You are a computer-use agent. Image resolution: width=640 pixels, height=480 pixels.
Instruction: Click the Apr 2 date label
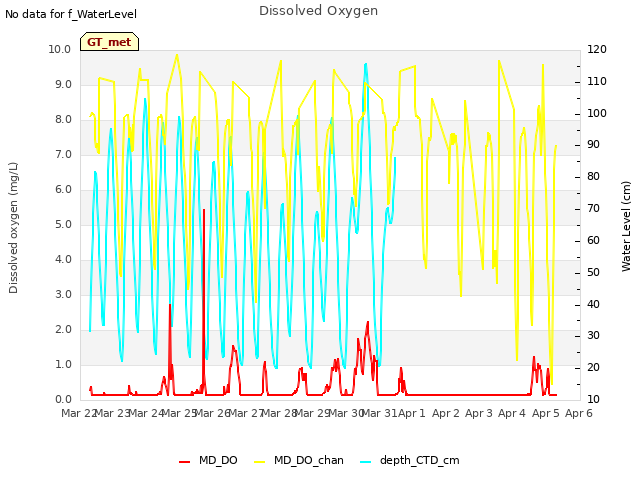(x=446, y=413)
